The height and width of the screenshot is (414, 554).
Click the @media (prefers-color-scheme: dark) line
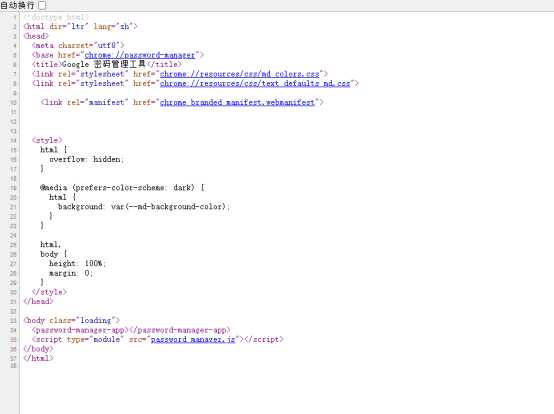tap(122, 188)
